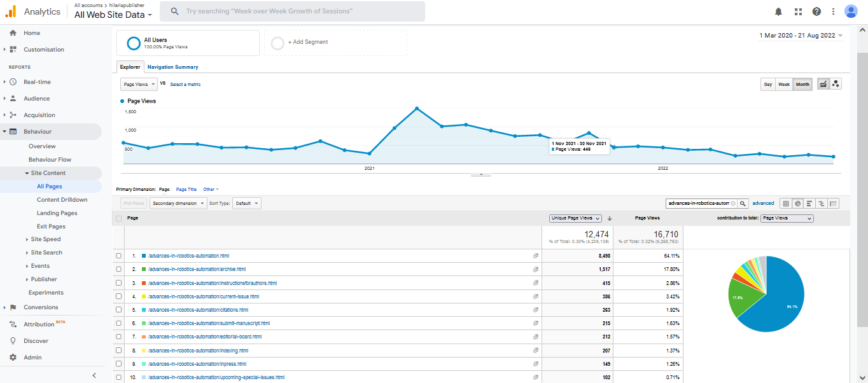Tick the checkbox for archive.html row

pos(119,270)
